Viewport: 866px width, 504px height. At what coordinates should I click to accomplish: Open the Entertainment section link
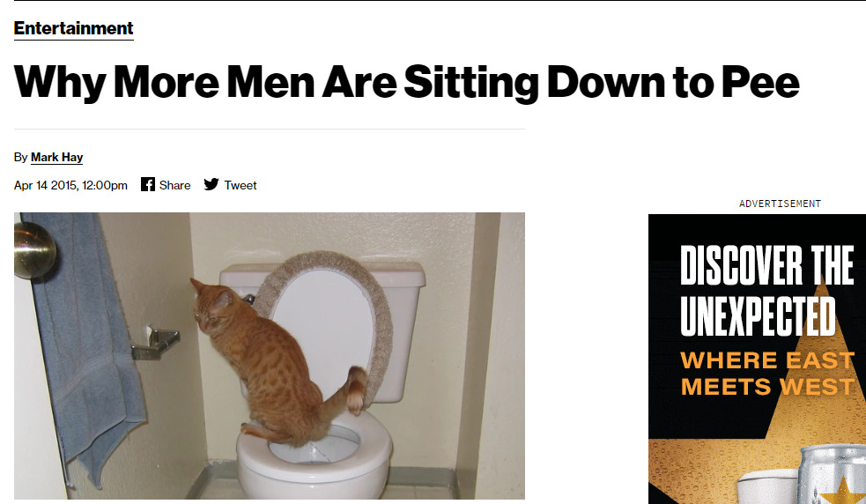point(73,28)
